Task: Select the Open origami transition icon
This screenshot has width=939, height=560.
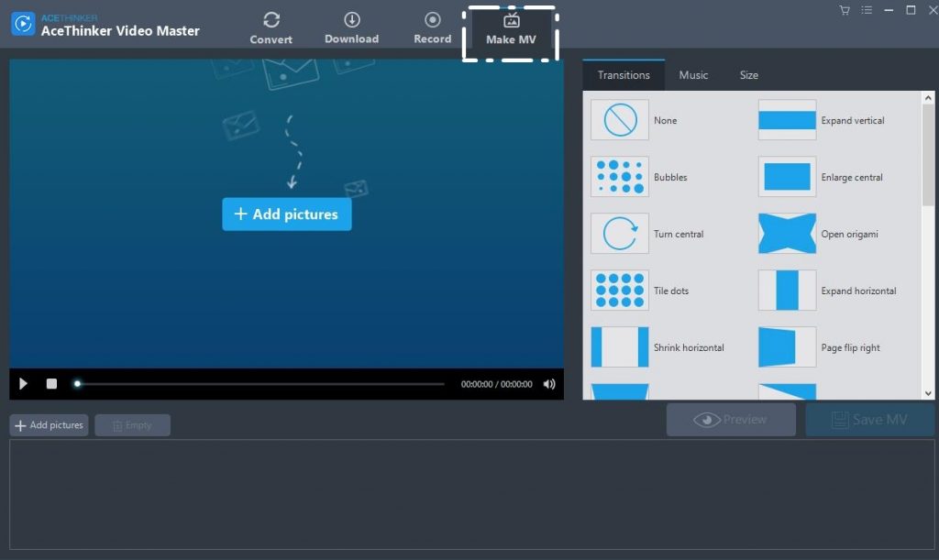Action: [787, 234]
